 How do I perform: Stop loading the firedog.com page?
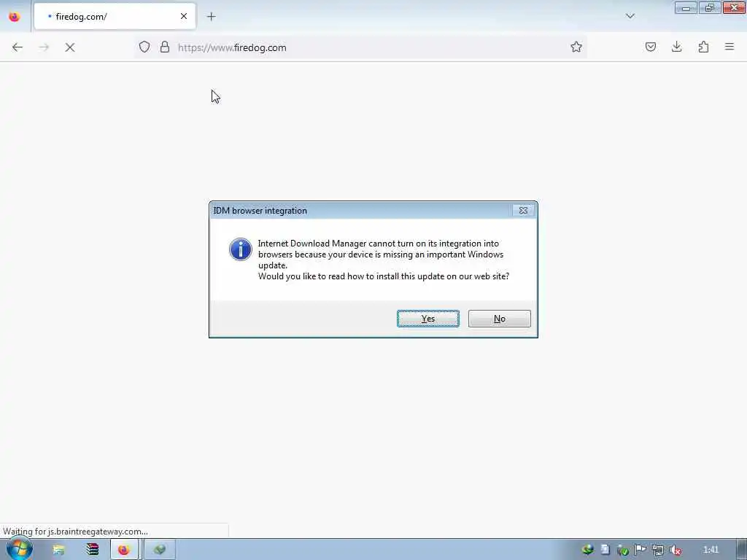click(x=70, y=47)
